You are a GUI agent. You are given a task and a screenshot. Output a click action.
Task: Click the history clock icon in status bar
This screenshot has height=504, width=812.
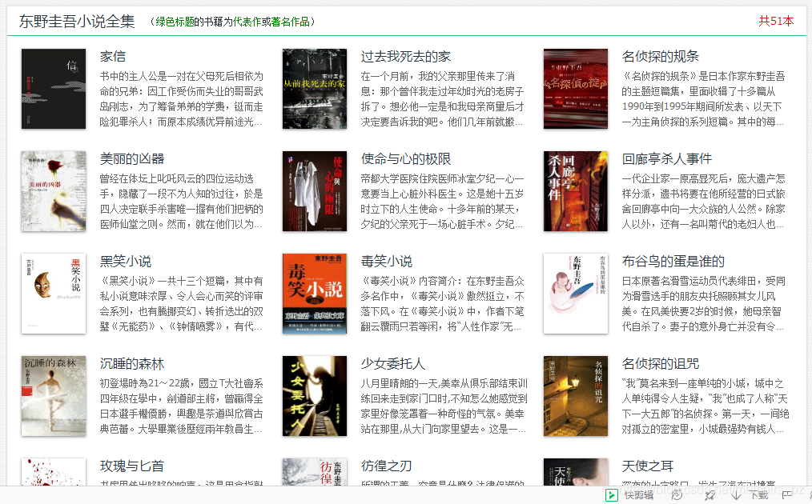(x=677, y=495)
